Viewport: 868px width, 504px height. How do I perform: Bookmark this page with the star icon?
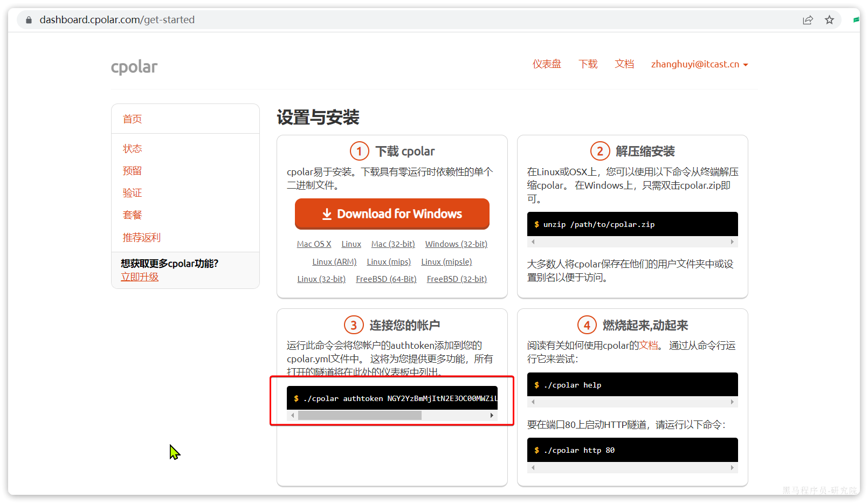click(829, 20)
